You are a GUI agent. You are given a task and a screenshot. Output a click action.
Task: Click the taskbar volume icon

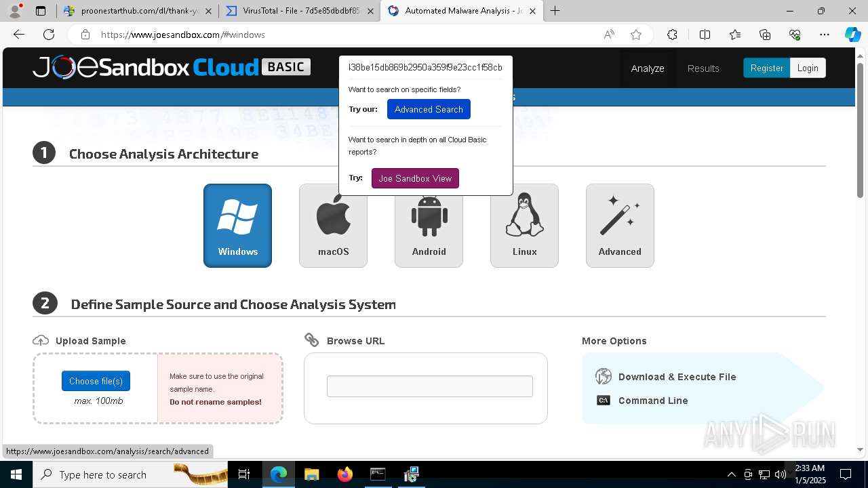click(780, 474)
